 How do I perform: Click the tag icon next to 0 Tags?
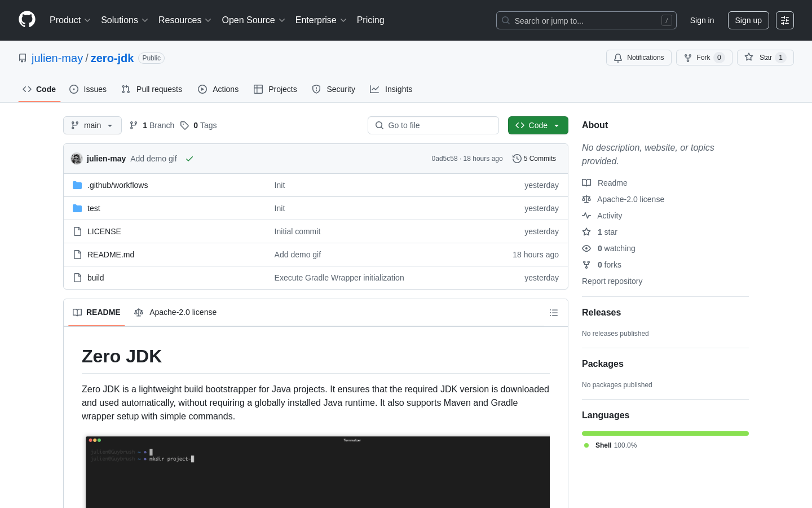pos(184,125)
